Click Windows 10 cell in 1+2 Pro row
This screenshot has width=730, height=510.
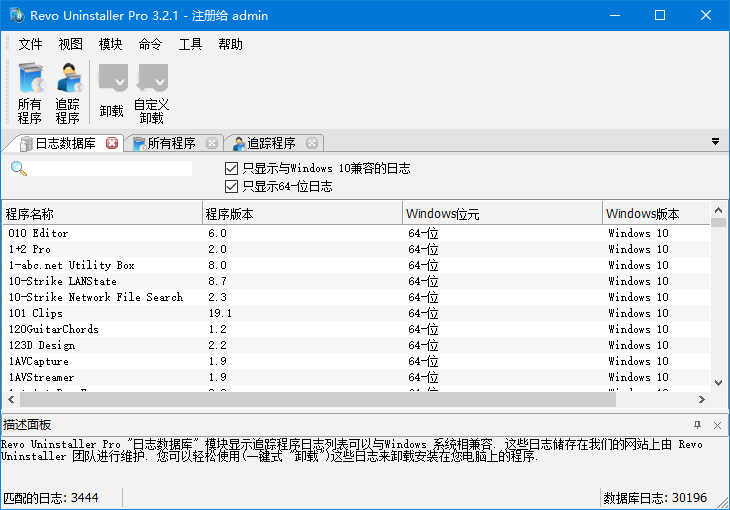pyautogui.click(x=638, y=249)
